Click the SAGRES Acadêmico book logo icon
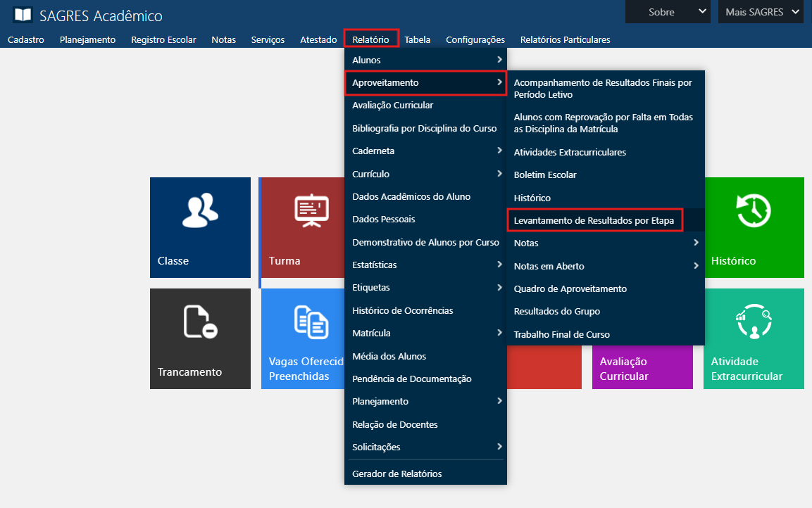The height and width of the screenshot is (508, 812). pyautogui.click(x=23, y=15)
